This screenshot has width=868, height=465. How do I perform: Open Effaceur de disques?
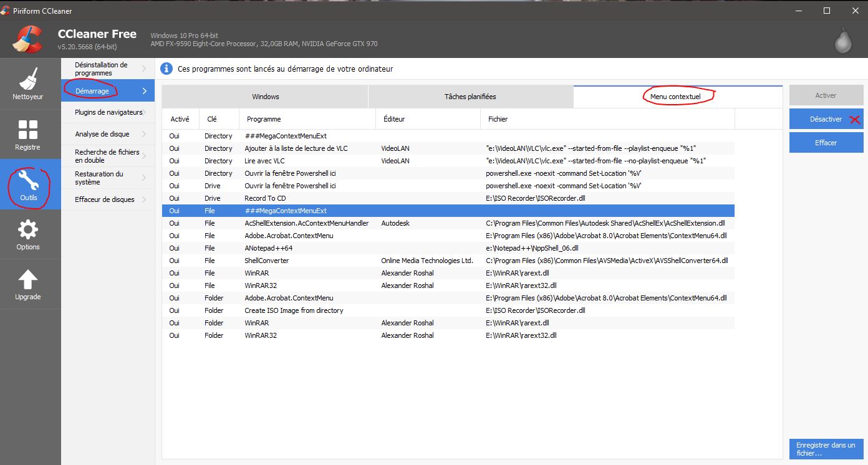108,199
